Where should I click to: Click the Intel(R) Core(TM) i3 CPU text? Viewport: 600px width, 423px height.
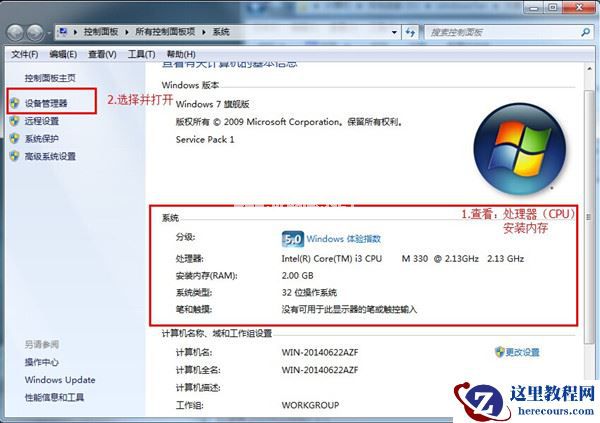tap(332, 258)
